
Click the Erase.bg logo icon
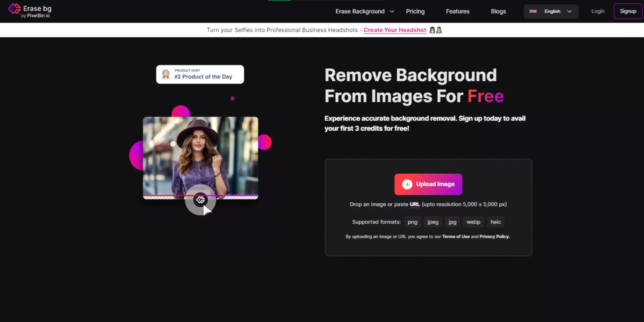pos(14,9)
